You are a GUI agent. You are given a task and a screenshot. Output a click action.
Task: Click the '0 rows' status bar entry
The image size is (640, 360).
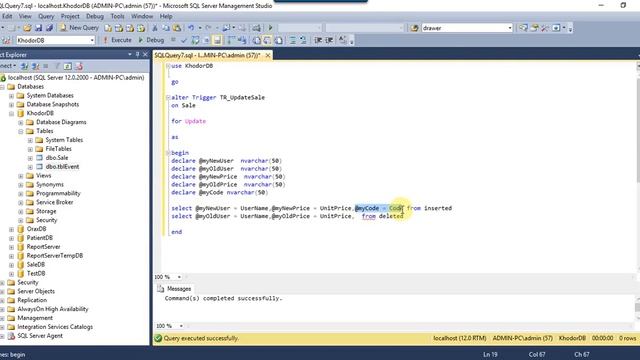[627, 338]
